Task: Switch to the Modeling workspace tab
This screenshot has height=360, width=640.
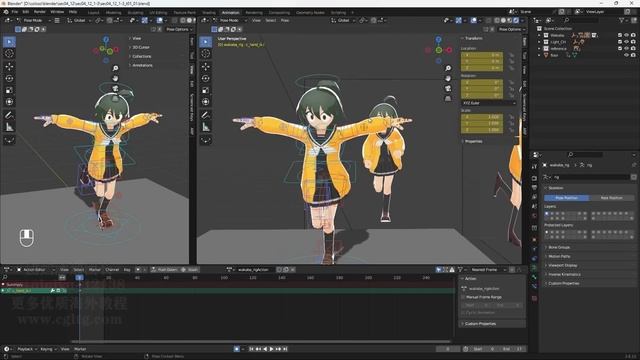Action: [x=113, y=13]
